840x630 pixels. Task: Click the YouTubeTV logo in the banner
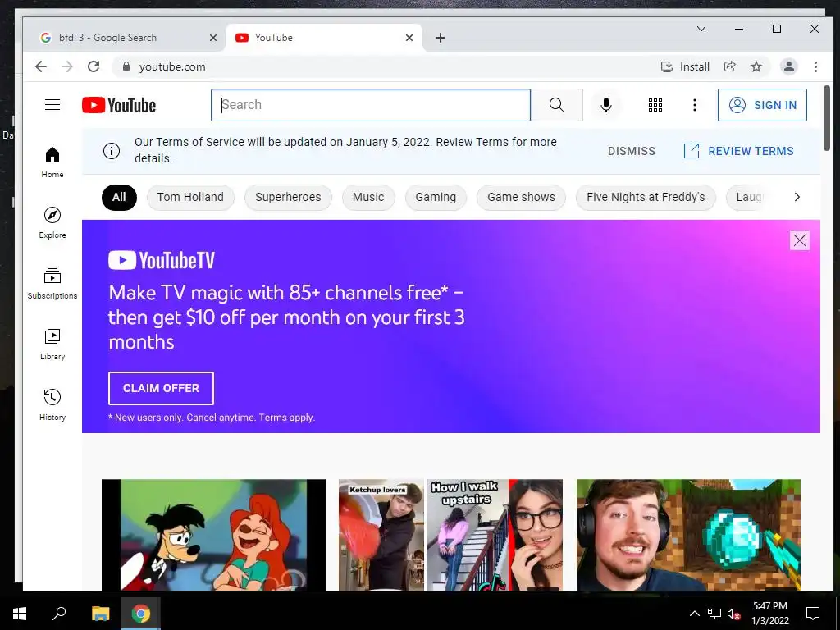(x=162, y=260)
